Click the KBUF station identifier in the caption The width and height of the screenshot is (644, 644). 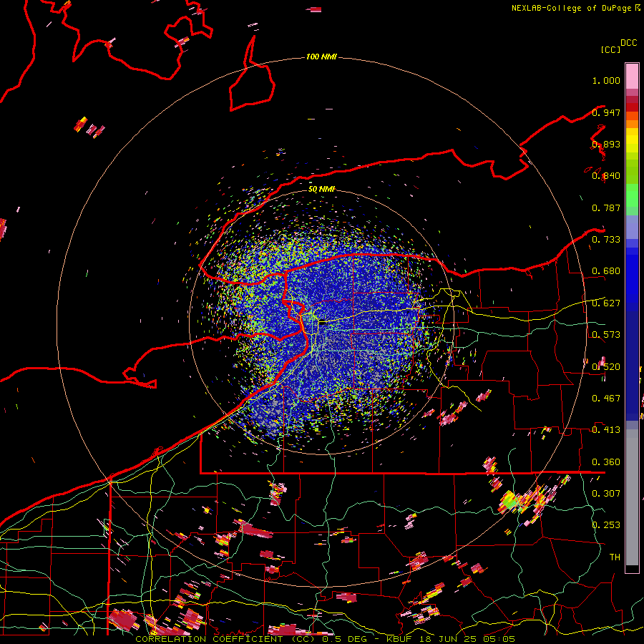[x=400, y=639]
